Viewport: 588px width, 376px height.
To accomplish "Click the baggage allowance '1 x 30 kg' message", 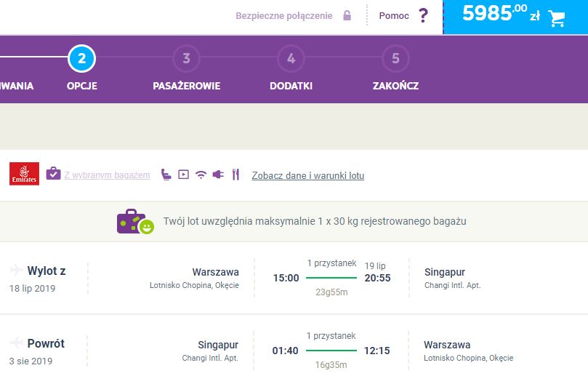I will 315,221.
